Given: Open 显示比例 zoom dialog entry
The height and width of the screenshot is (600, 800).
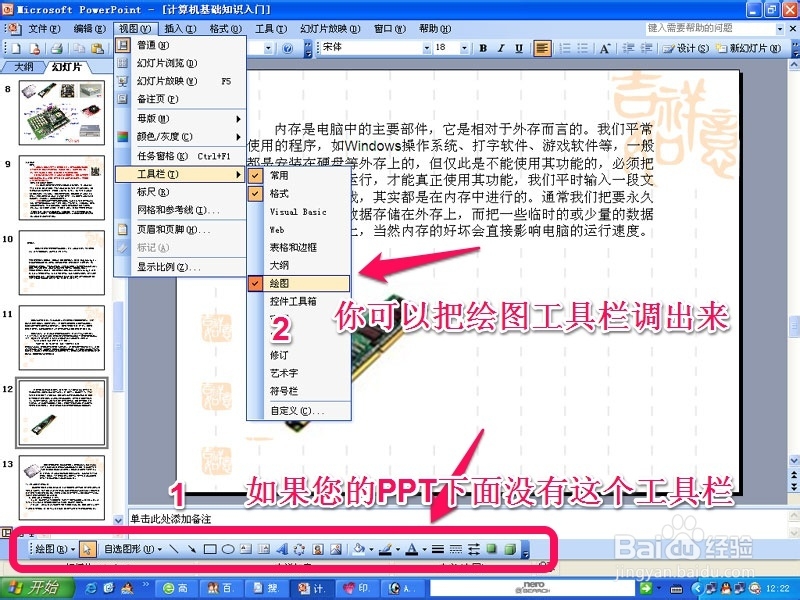Looking at the screenshot, I should 180,267.
